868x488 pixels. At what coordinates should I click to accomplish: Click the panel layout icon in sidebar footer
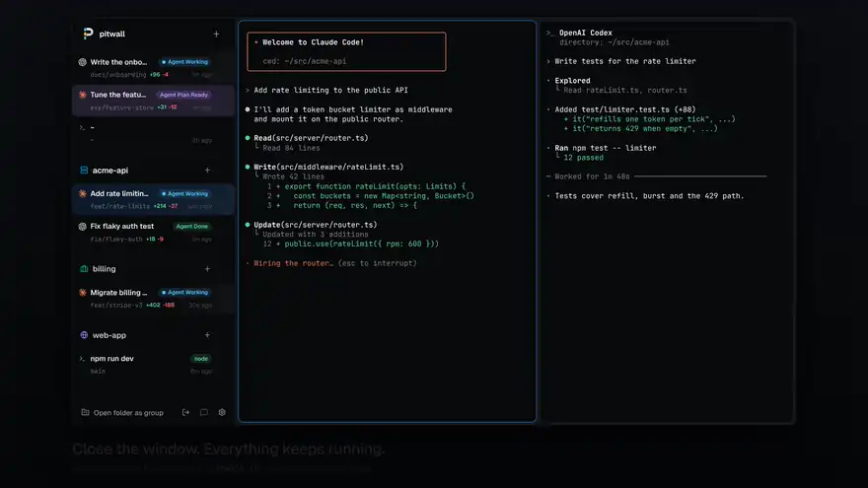coord(204,412)
